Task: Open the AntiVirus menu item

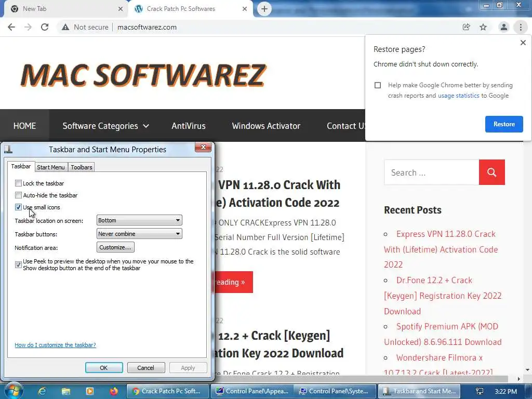Action: 189,126
